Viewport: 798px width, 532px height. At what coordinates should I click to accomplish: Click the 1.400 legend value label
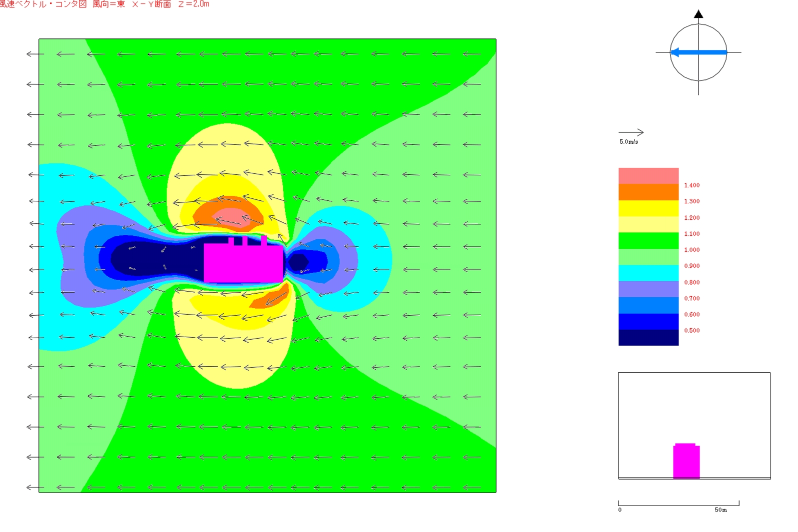pos(691,185)
